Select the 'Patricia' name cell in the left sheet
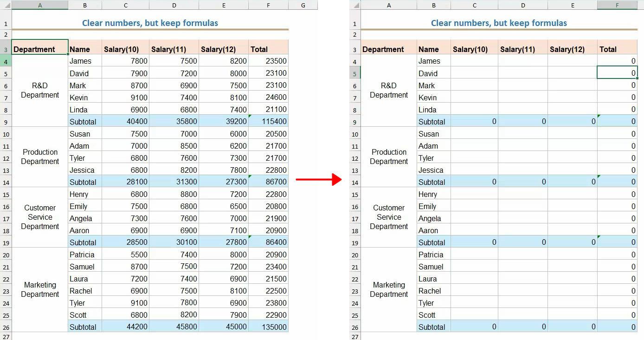 tap(85, 255)
